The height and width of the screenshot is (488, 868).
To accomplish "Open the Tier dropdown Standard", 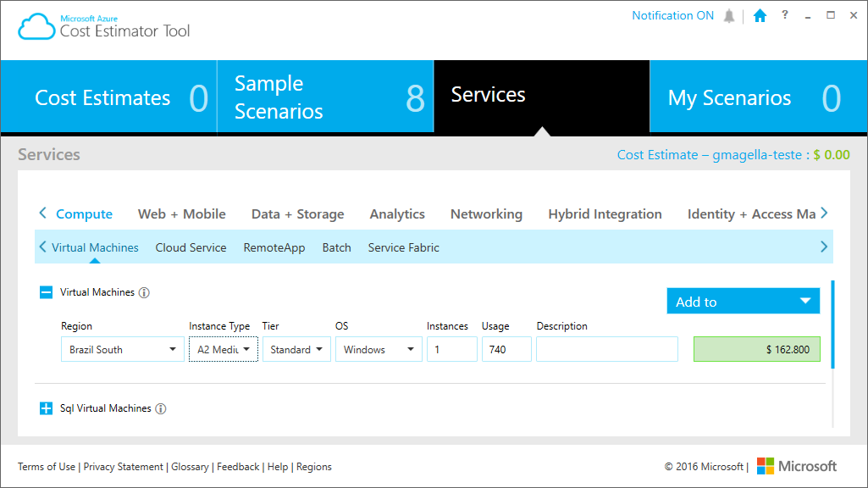I will (296, 350).
